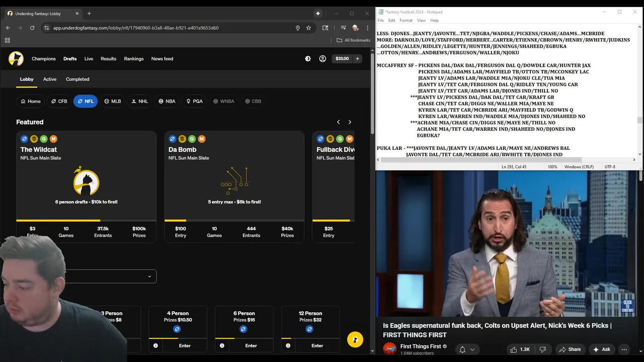Select the PGA sport filter
This screenshot has height=362, width=644.
[194, 101]
